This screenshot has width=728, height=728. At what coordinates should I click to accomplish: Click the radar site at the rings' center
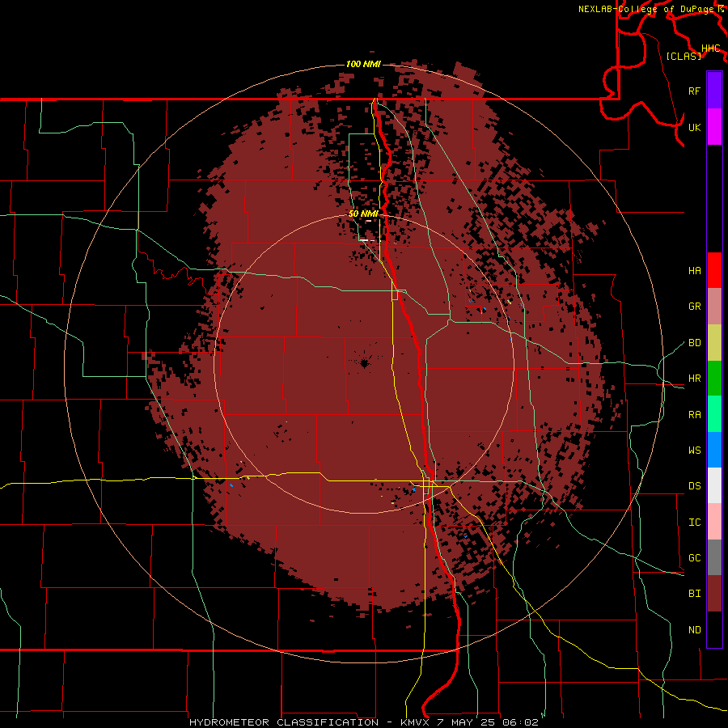click(364, 363)
